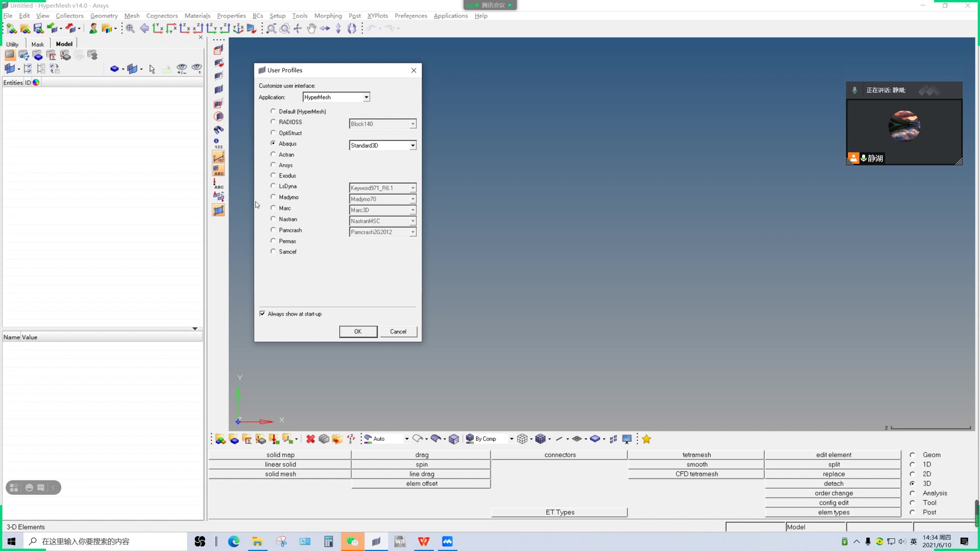Switch to the Utility tab
The image size is (980, 551).
tap(12, 44)
